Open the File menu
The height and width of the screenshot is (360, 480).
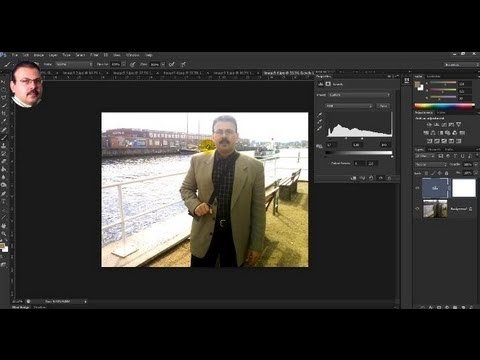click(x=15, y=55)
